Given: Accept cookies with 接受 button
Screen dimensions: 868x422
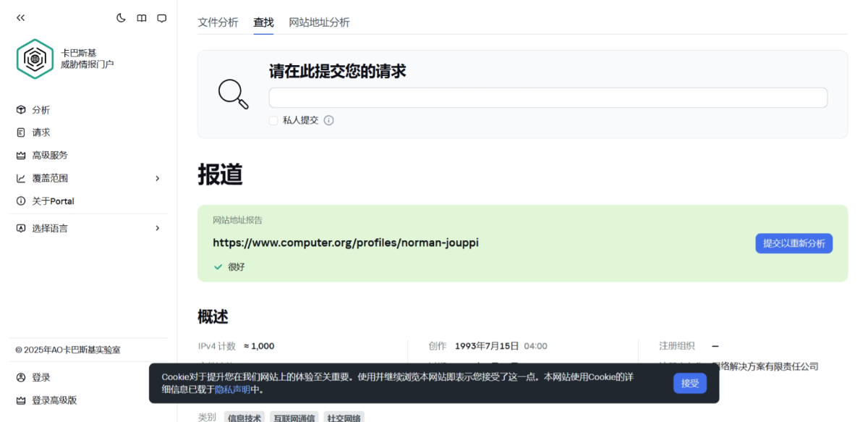Looking at the screenshot, I should tap(690, 384).
